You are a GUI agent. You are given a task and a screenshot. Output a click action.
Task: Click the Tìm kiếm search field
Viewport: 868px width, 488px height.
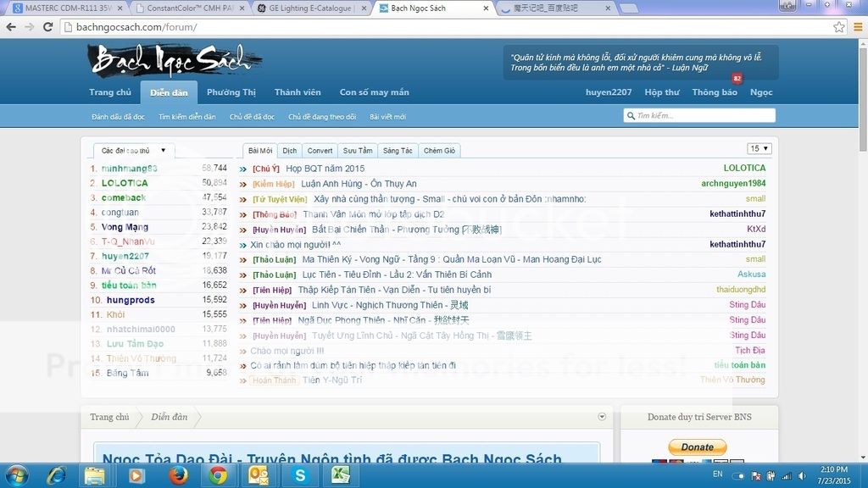(699, 115)
